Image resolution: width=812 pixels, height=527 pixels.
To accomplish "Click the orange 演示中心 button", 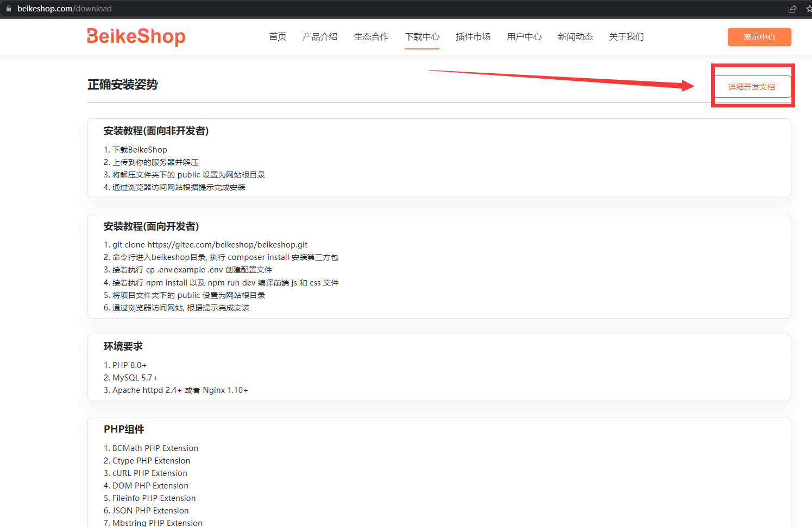I will tap(759, 37).
